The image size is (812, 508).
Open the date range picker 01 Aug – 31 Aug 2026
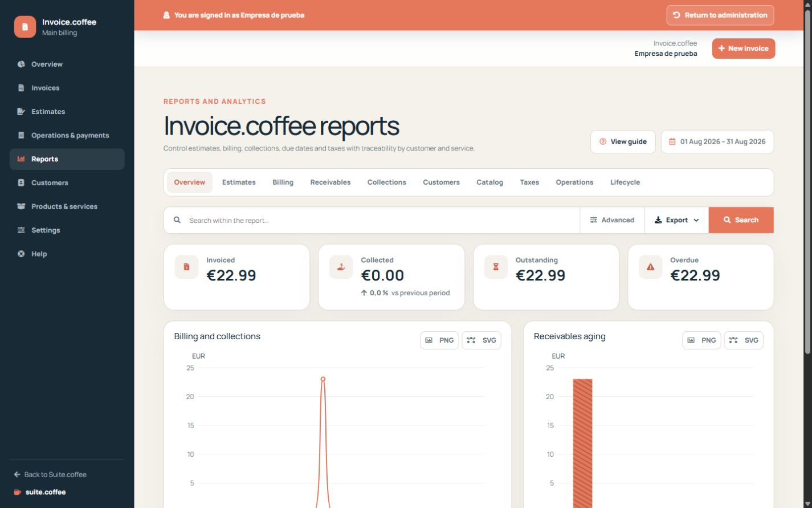point(717,142)
